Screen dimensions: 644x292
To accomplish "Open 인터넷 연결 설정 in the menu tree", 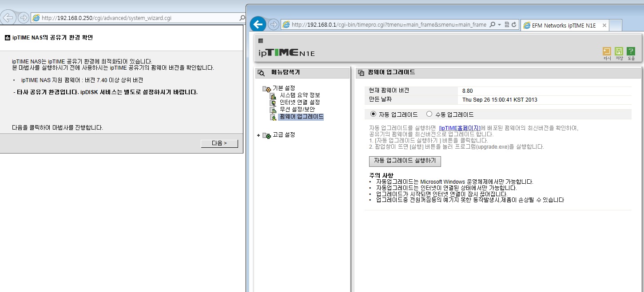I will pyautogui.click(x=300, y=102).
